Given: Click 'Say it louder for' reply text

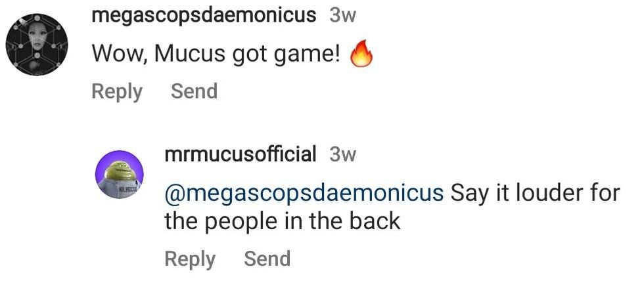Looking at the screenshot, I should click(x=535, y=192).
